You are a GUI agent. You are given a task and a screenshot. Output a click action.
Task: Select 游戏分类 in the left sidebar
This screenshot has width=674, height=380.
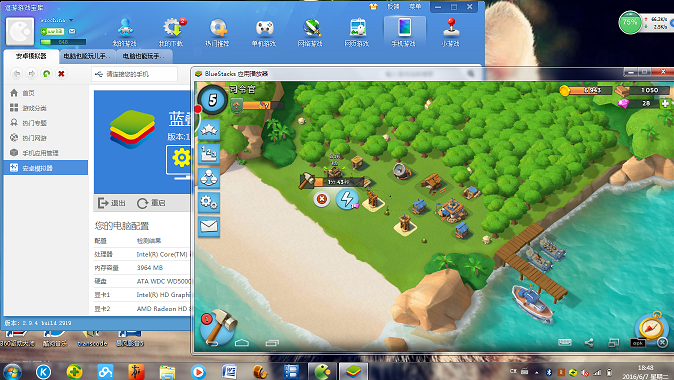click(34, 108)
